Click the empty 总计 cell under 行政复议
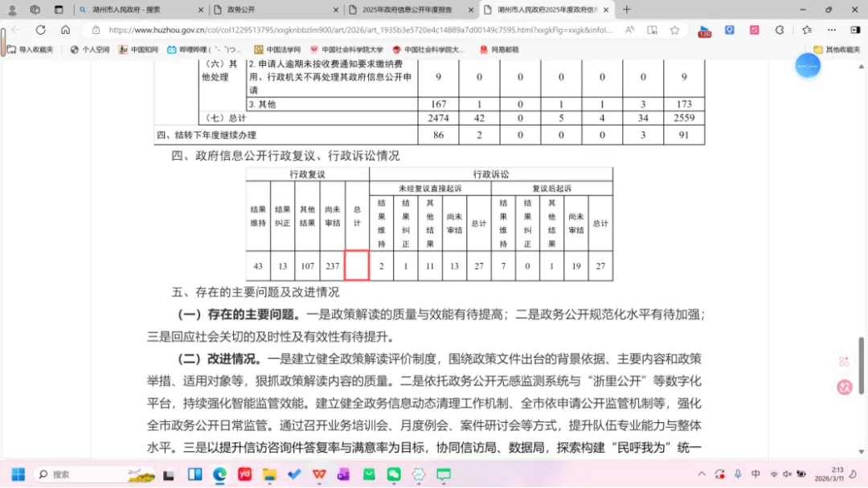This screenshot has height=488, width=868. coord(357,265)
